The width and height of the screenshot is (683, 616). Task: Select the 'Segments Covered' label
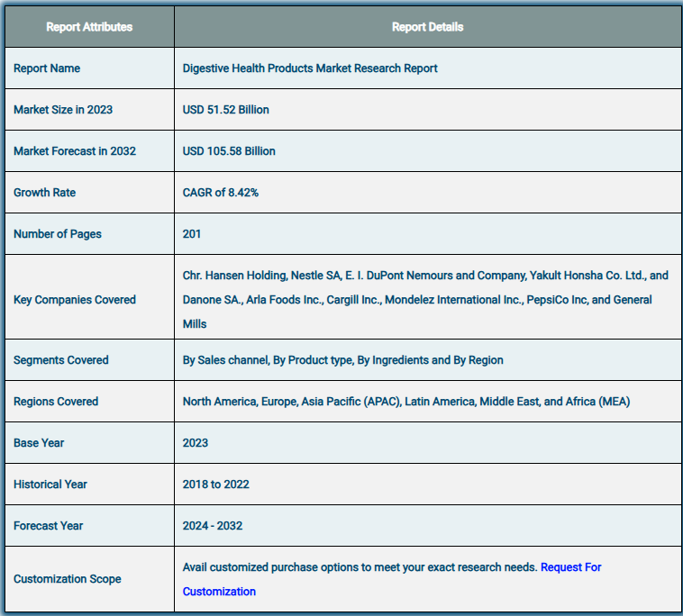tap(61, 360)
